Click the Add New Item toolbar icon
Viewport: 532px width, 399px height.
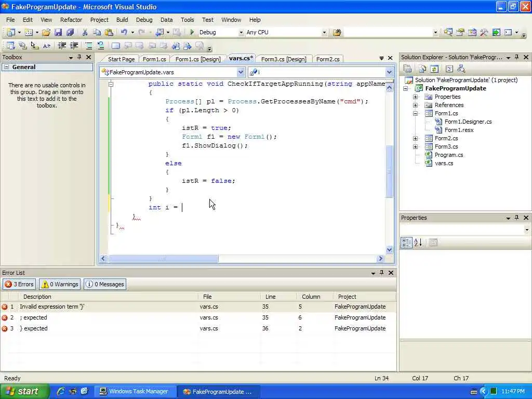pos(29,32)
